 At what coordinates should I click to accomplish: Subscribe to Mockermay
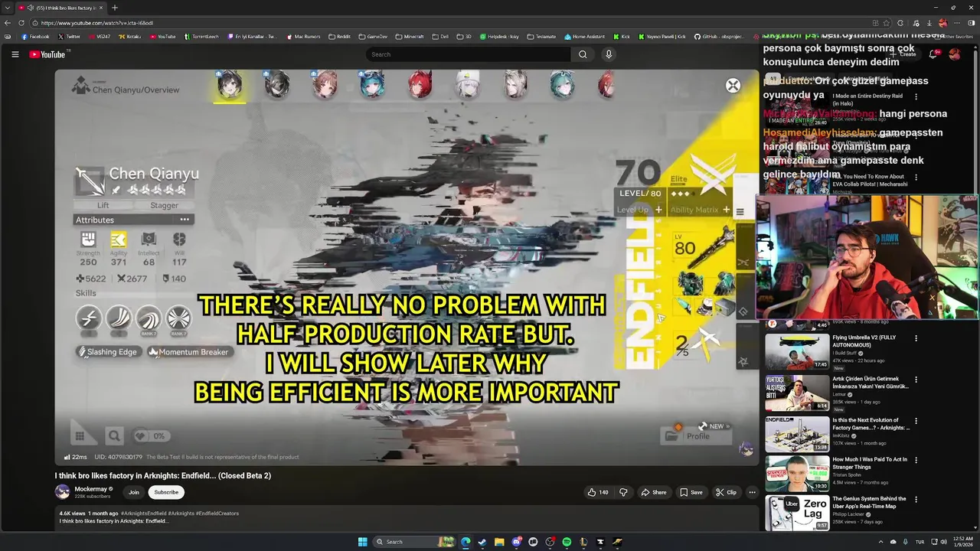coord(166,492)
